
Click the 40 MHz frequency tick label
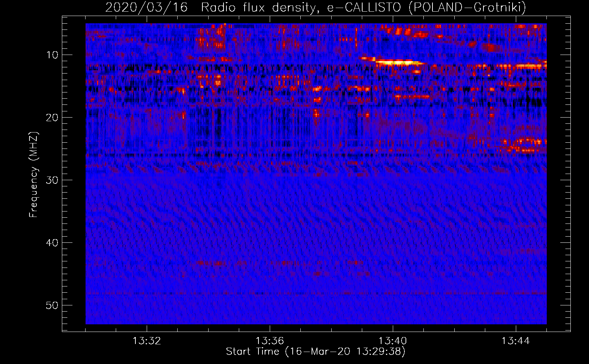52,243
